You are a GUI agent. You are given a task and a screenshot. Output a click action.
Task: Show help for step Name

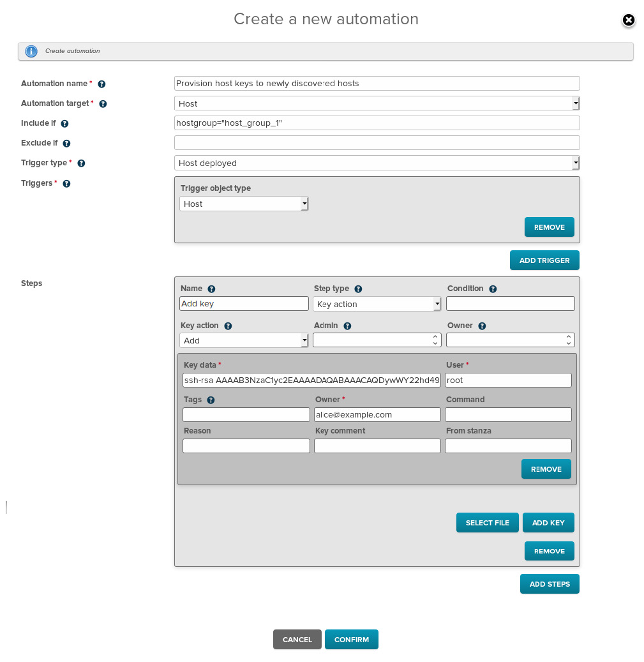click(211, 289)
